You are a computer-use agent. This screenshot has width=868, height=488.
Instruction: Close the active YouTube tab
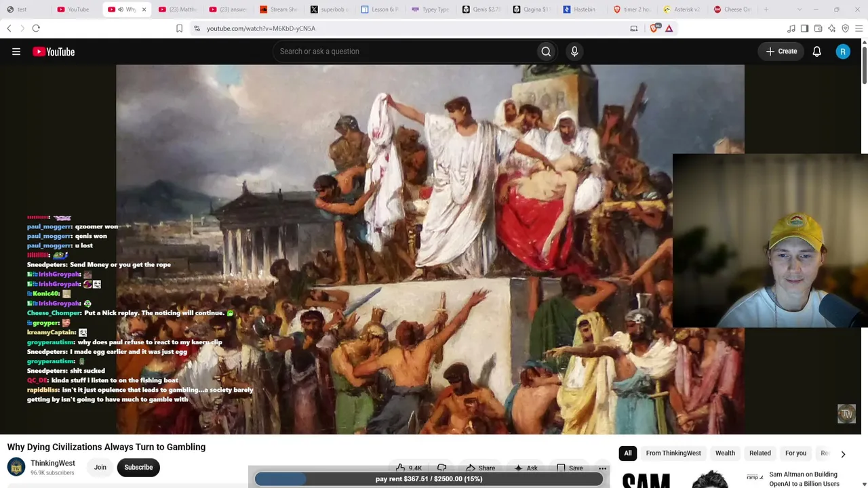tap(144, 9)
